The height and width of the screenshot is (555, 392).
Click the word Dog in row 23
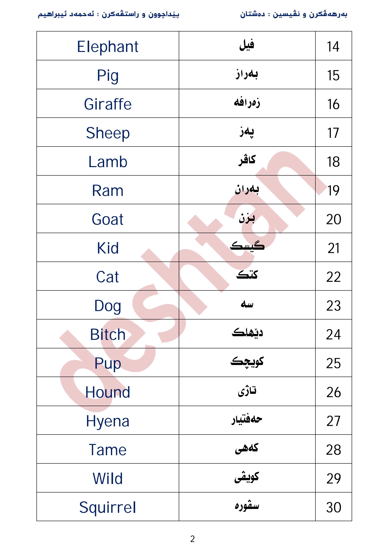(107, 306)
